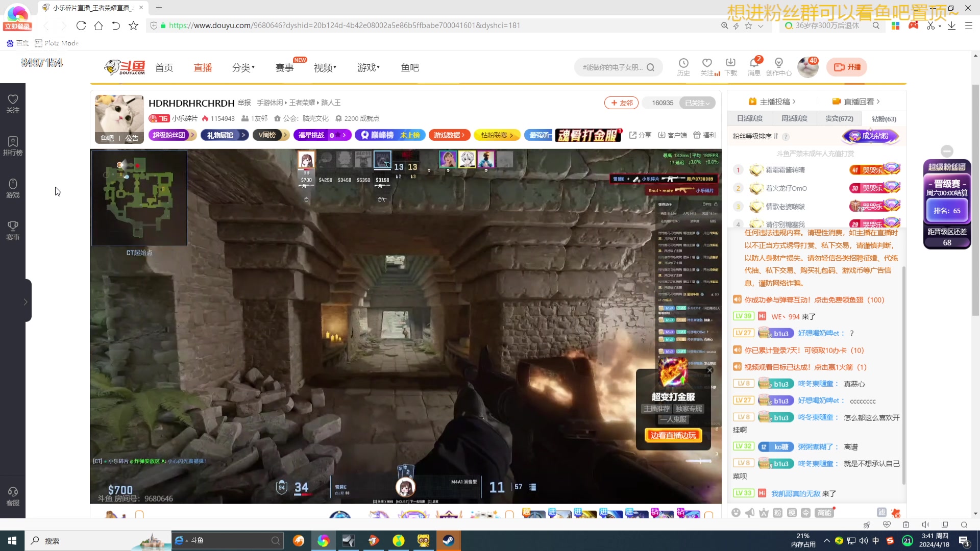The image size is (980, 551).
Task: Toggle browser page mute speaker icon
Action: 925,525
